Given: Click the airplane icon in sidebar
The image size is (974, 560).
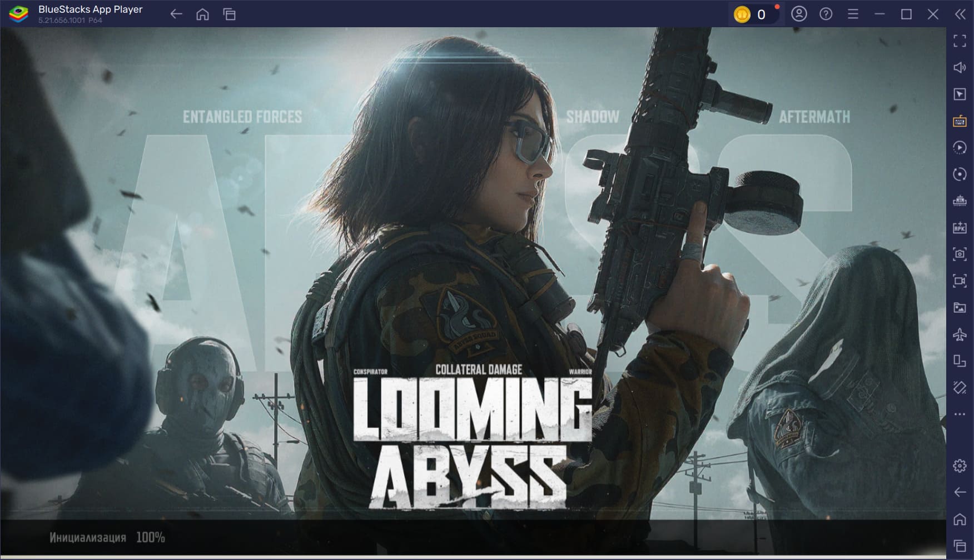Looking at the screenshot, I should click(960, 334).
